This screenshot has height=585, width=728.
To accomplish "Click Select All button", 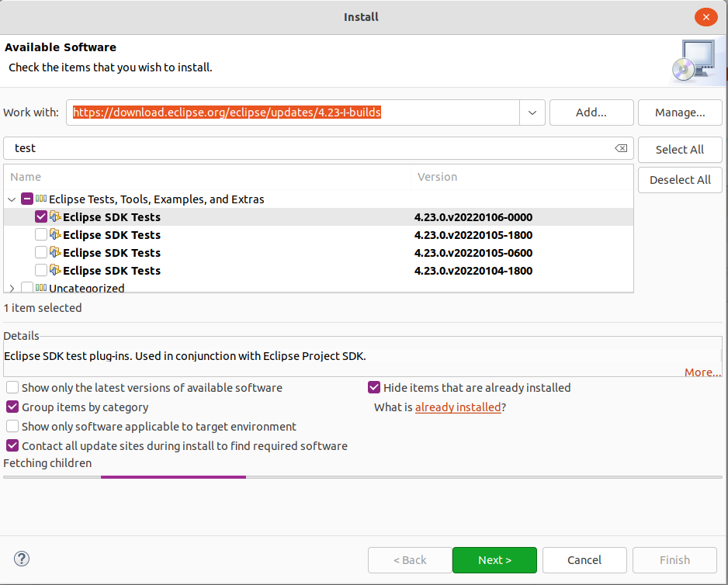I will tap(680, 150).
